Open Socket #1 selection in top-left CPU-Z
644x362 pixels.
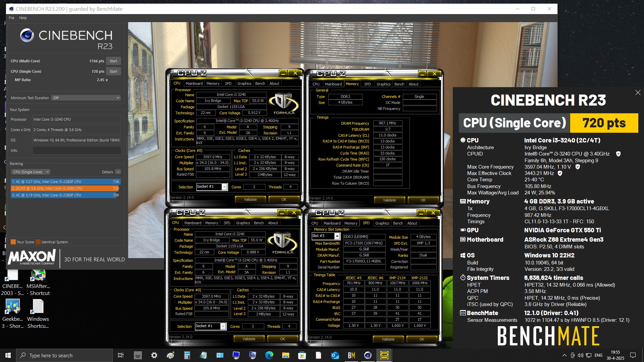(212, 187)
